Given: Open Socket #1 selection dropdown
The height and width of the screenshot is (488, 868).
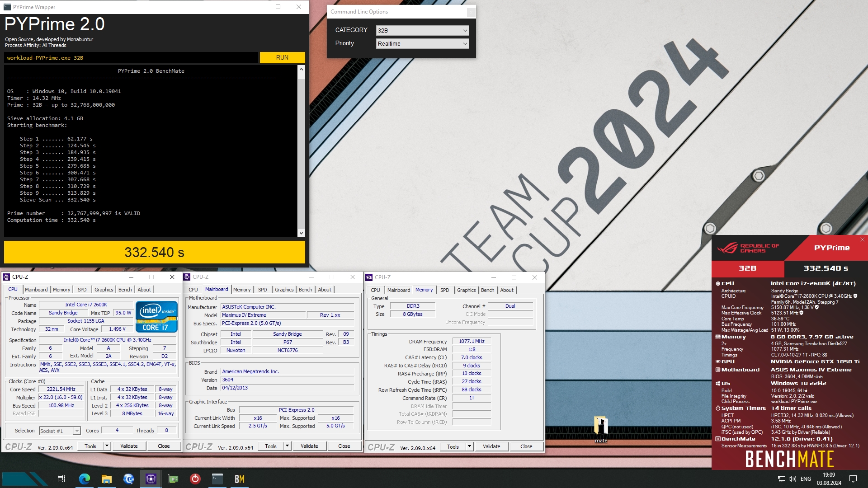Looking at the screenshot, I should pos(60,431).
